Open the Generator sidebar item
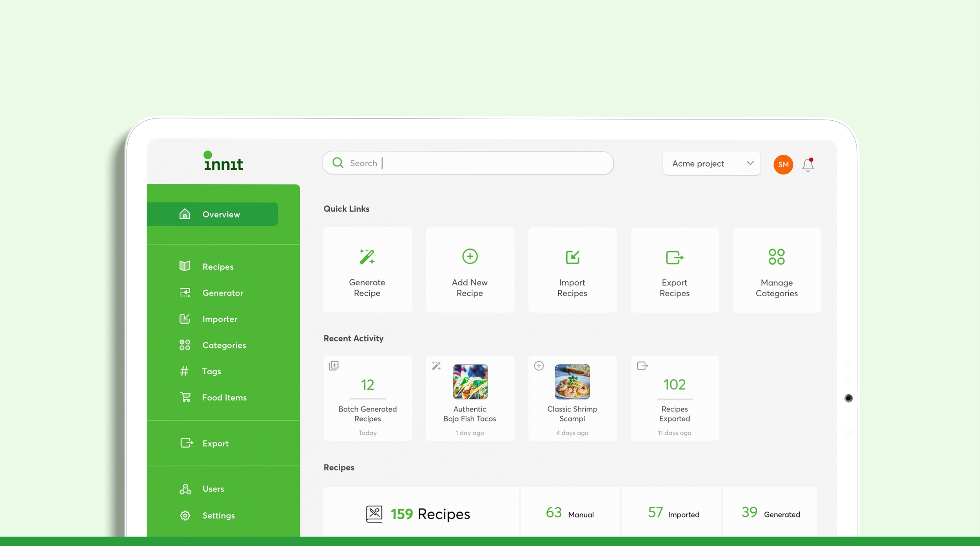Screen dimensions: 980x546 tap(222, 293)
